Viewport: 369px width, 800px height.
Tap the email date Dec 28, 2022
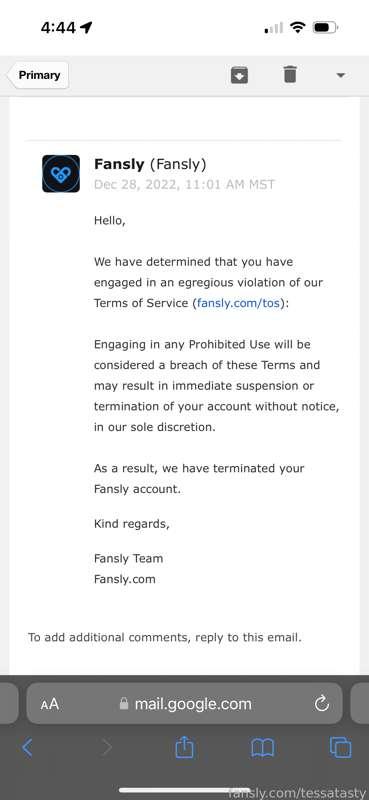click(184, 184)
